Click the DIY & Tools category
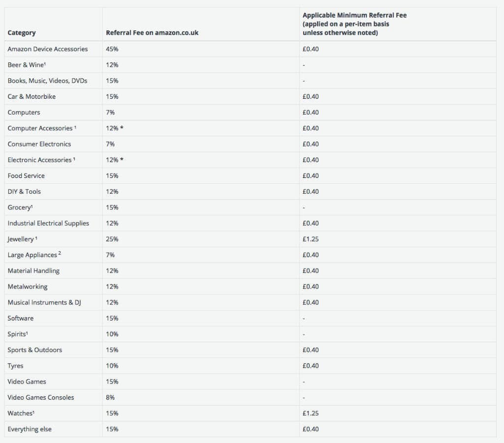This screenshot has width=504, height=443. (x=24, y=192)
